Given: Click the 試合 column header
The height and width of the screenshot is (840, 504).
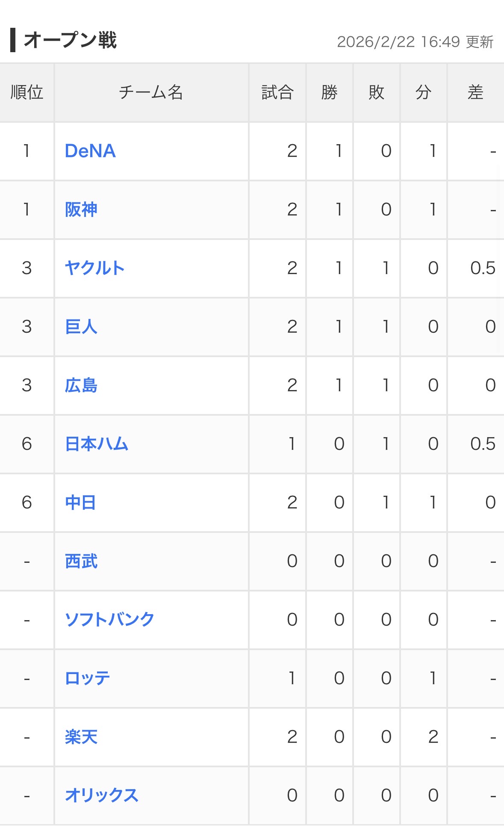Looking at the screenshot, I should click(x=277, y=92).
